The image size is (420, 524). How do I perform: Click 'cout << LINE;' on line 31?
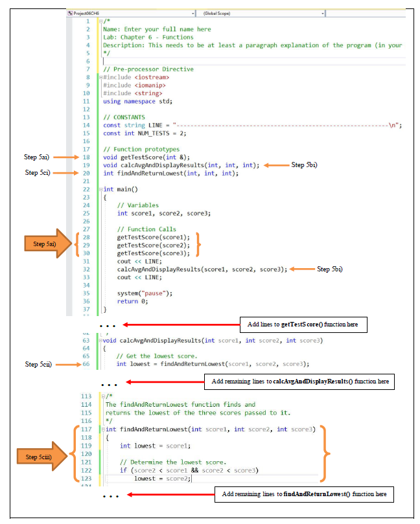tap(139, 261)
